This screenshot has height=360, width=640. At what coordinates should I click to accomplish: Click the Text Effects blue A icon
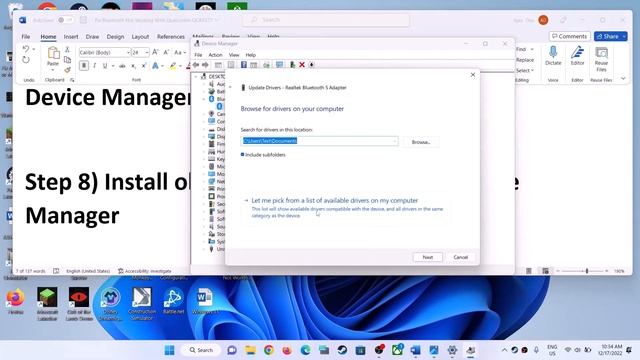(x=155, y=66)
